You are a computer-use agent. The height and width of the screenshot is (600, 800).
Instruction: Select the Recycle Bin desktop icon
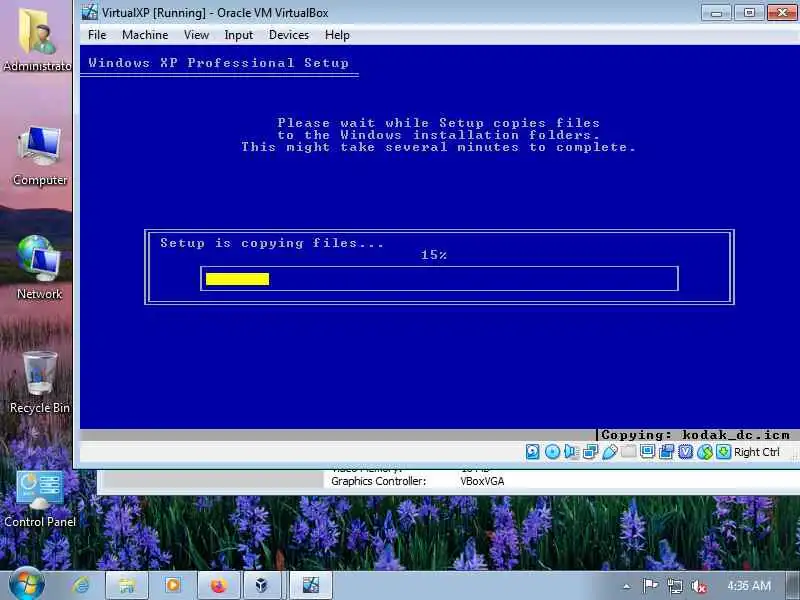coord(39,382)
